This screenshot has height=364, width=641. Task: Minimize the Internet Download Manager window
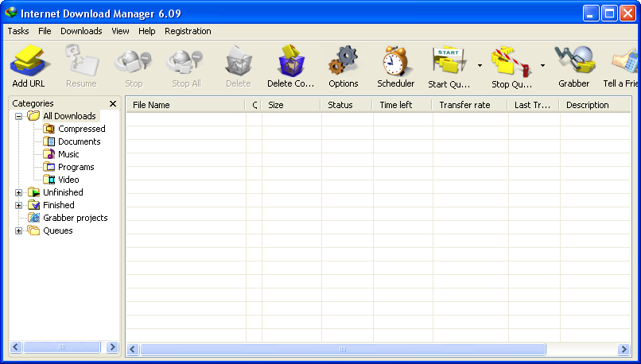tap(590, 14)
